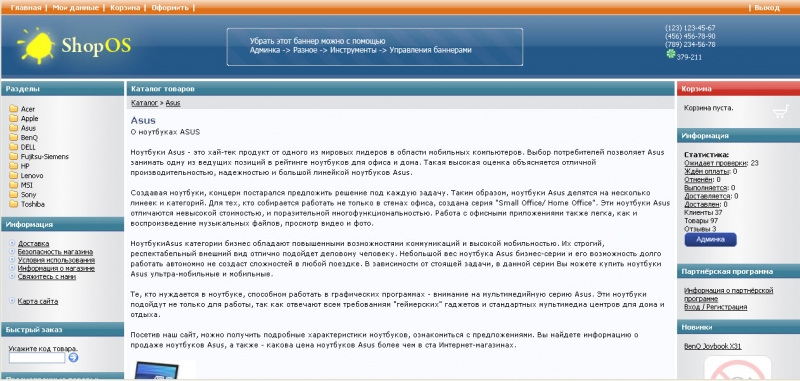This screenshot has width=800, height=381.
Task: Click the quick order submit arrow
Action: pyautogui.click(x=73, y=358)
